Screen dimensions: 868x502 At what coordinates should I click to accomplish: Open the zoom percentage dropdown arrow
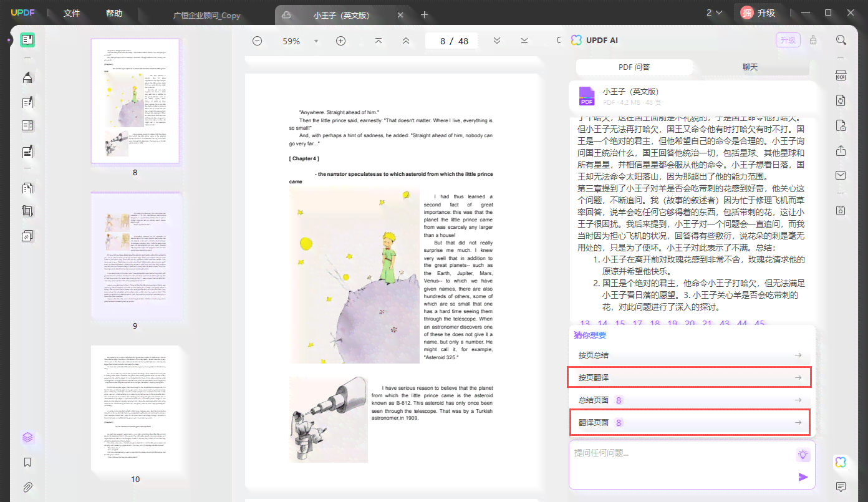point(316,41)
